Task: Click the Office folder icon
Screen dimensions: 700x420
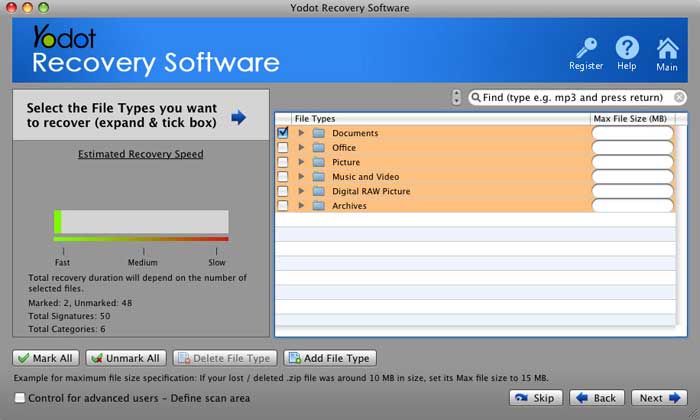Action: (318, 148)
